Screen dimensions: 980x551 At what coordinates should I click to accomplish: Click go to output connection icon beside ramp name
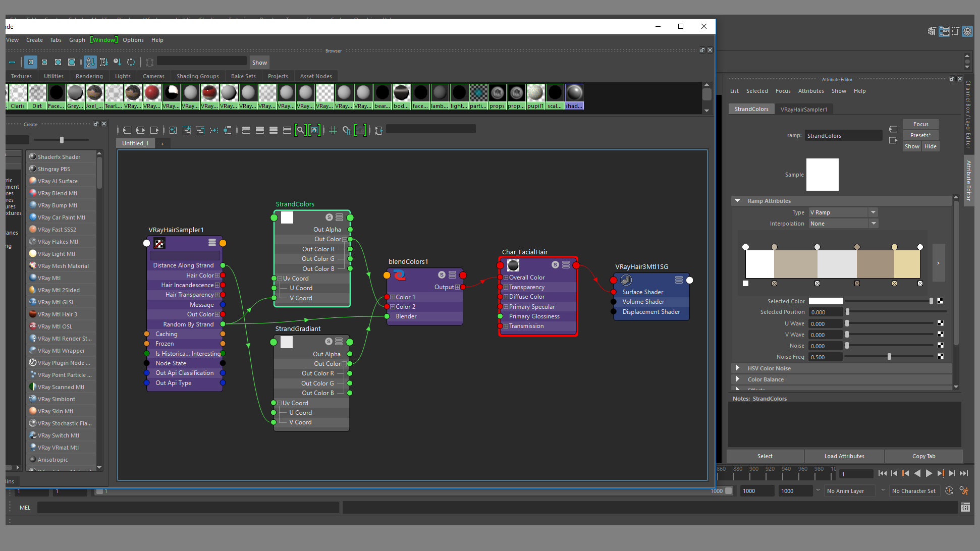pyautogui.click(x=893, y=140)
